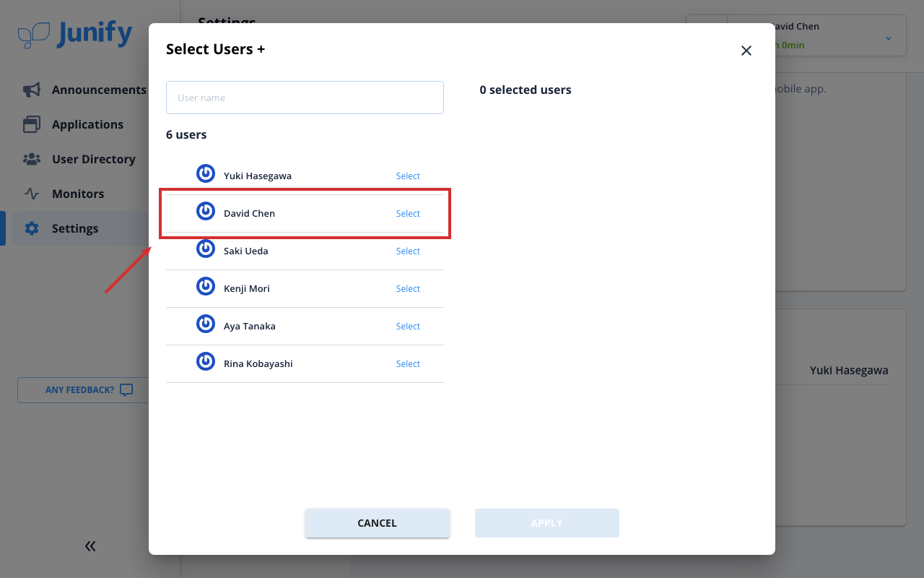Click the Applications window icon
This screenshot has height=578, width=924.
[32, 124]
